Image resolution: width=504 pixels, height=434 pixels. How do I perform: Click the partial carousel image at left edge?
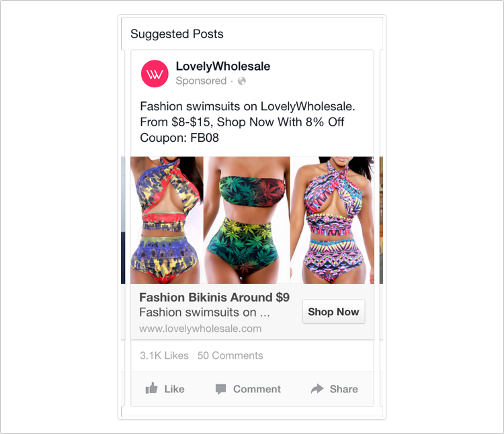pos(123,220)
